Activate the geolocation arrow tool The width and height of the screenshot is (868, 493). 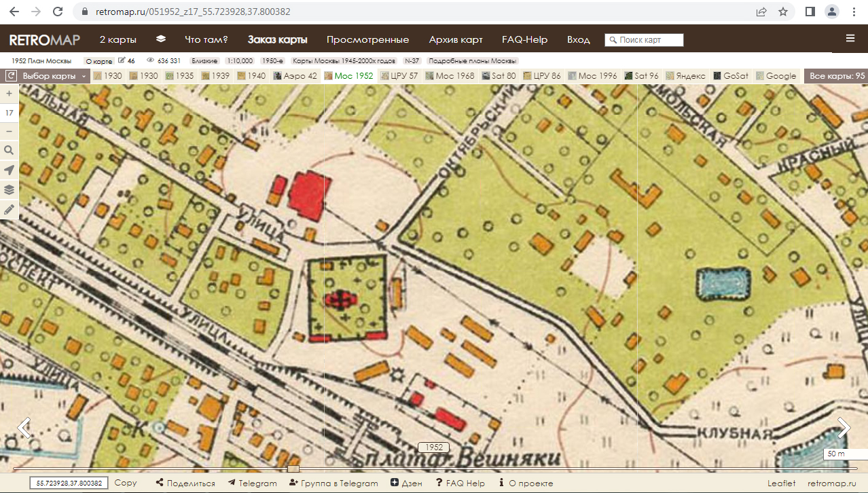pyautogui.click(x=9, y=170)
